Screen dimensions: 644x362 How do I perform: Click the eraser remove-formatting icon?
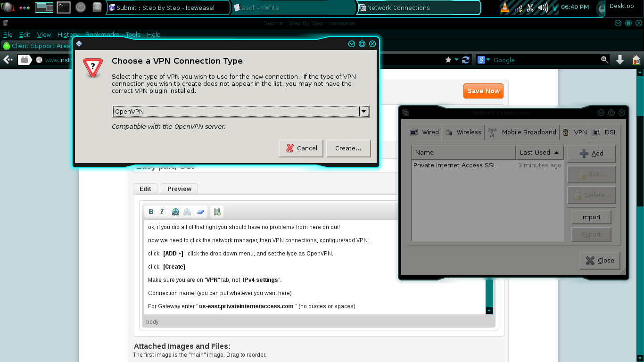(200, 212)
